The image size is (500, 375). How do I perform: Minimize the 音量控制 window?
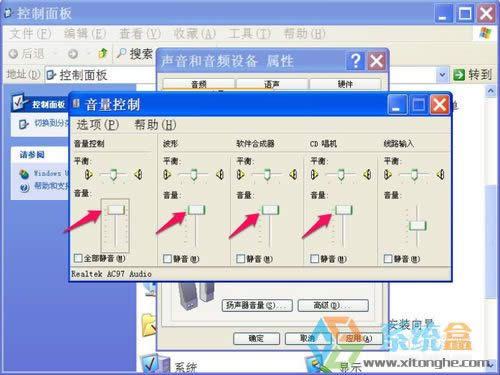click(397, 105)
